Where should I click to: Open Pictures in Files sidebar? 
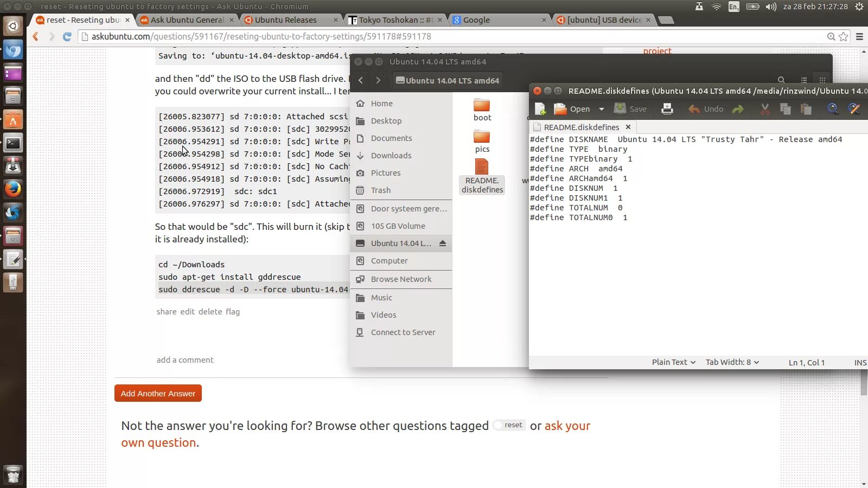pos(401,173)
